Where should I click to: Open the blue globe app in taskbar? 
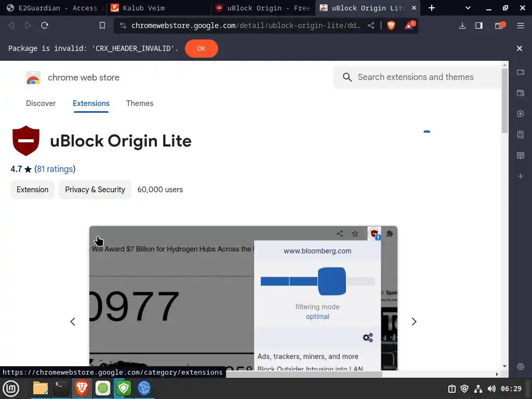pyautogui.click(x=144, y=388)
